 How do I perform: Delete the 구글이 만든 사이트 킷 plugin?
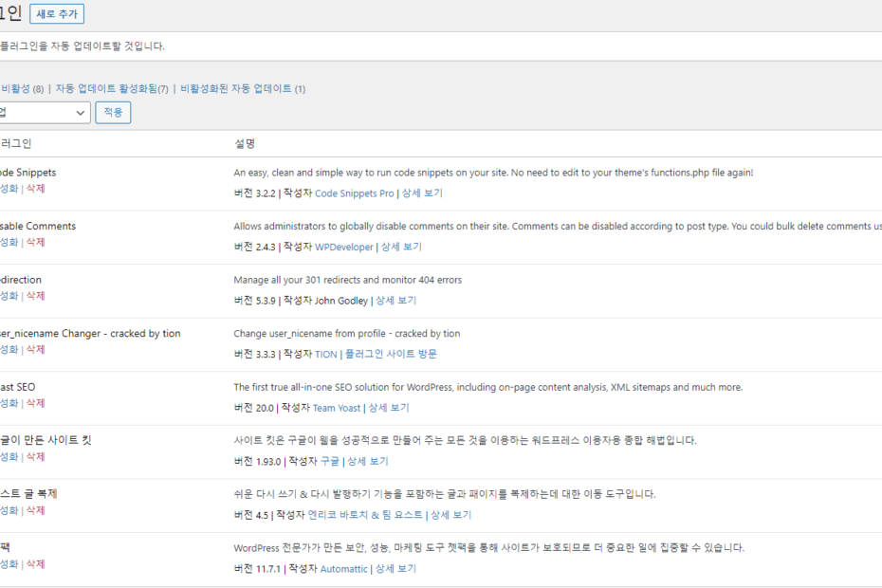click(35, 456)
